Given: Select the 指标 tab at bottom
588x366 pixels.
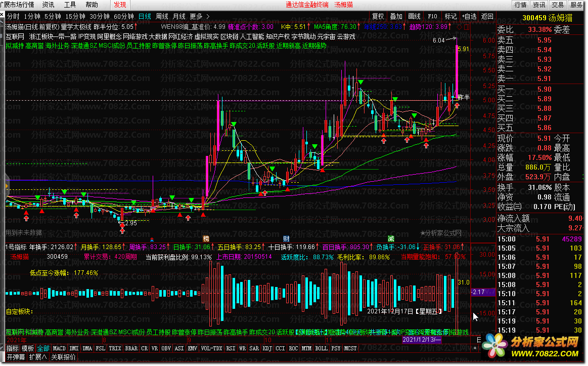Looking at the screenshot, I should point(12,348).
